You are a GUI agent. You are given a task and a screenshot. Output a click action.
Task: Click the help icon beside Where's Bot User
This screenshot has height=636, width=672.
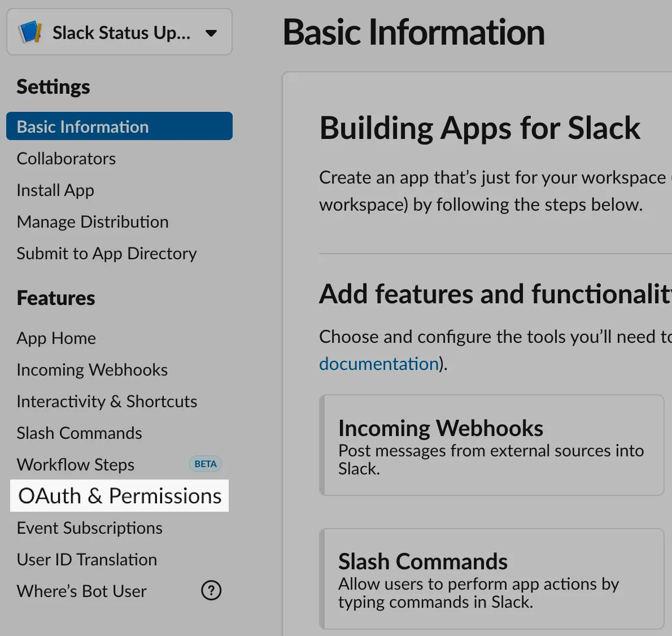[x=211, y=590]
